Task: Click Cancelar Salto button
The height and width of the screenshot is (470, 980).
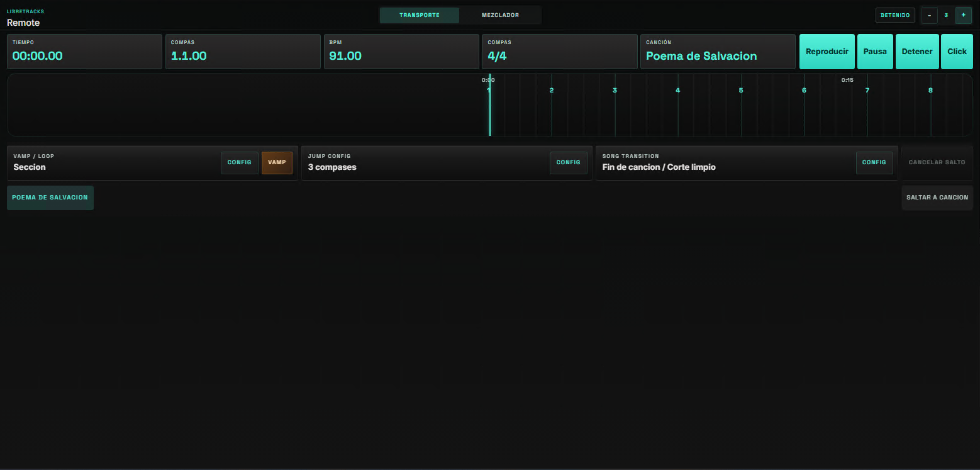Action: coord(937,162)
